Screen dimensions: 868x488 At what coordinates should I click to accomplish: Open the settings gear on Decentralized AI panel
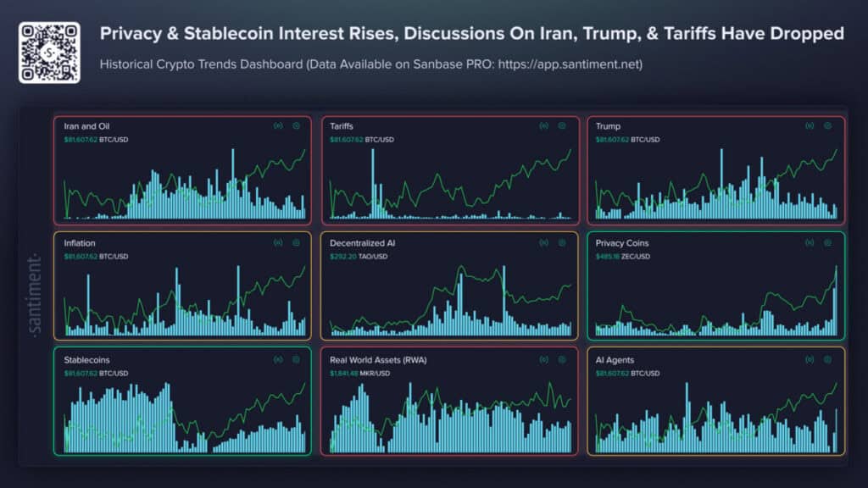coord(562,243)
